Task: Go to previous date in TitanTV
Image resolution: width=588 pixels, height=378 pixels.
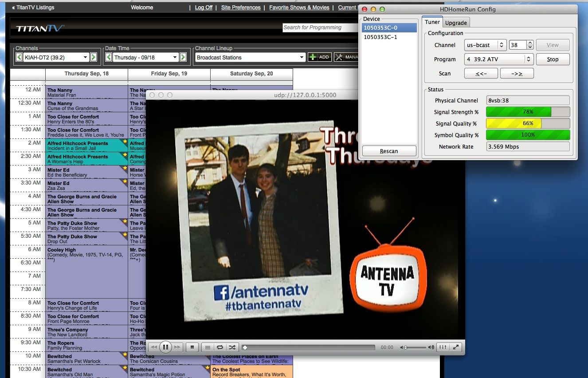Action: tap(109, 57)
